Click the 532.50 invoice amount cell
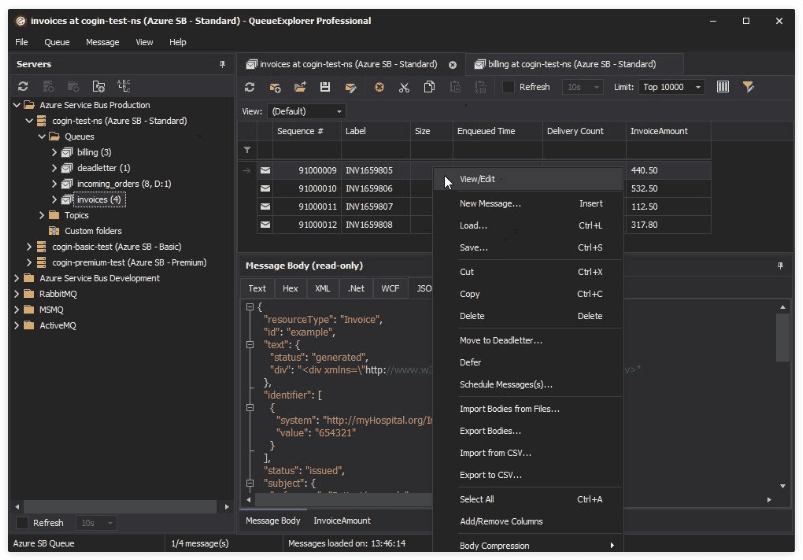This screenshot has height=560, width=803. click(x=668, y=189)
